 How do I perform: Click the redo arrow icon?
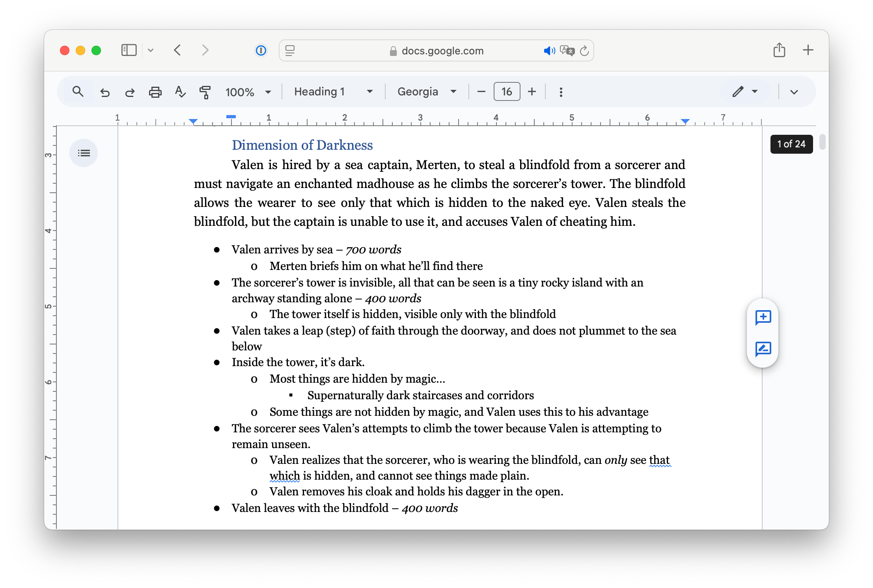[x=130, y=92]
